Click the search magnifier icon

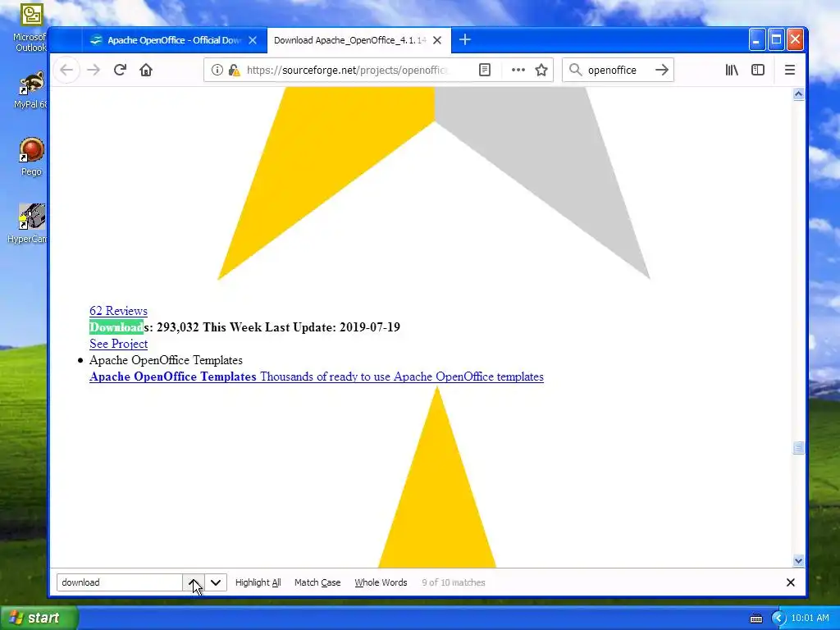click(575, 70)
